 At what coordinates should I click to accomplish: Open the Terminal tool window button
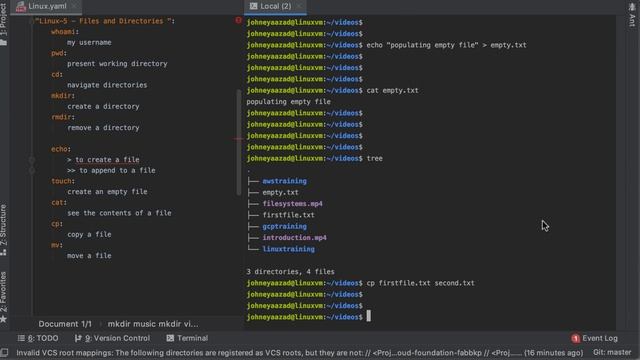pos(187,338)
